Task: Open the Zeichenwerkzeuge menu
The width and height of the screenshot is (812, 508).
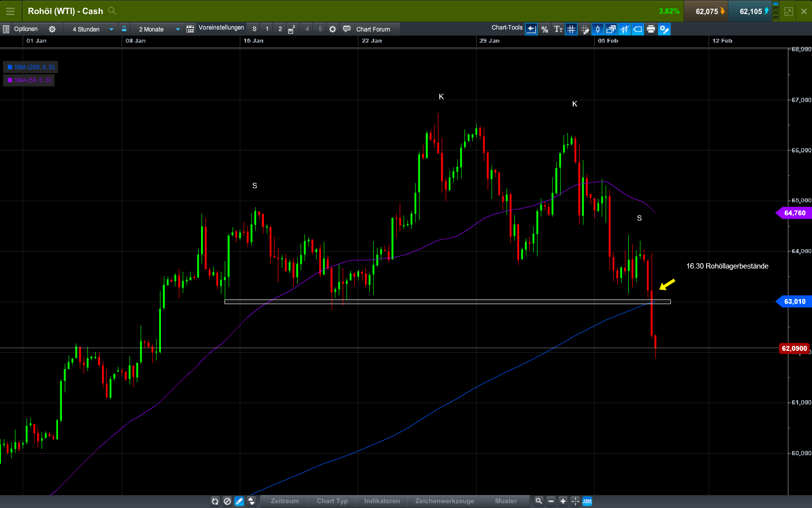Action: (x=444, y=501)
